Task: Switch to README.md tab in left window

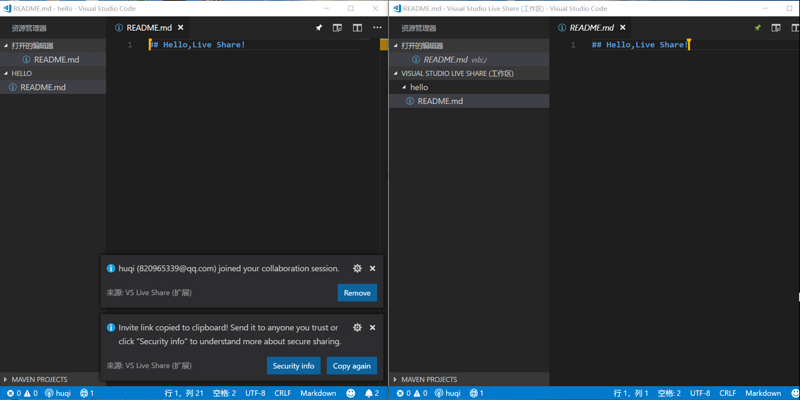Action: (148, 28)
